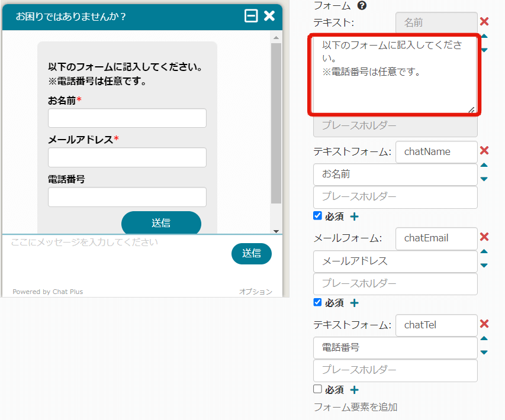This screenshot has height=420, width=505.
Task: Move chatName form element up
Action: point(484,165)
